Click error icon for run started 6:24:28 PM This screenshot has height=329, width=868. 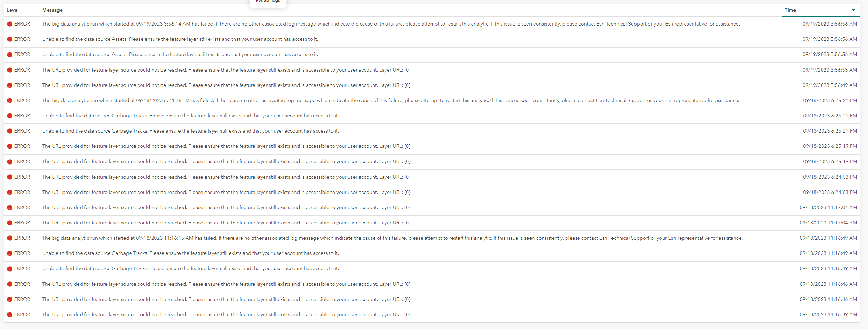tap(10, 101)
